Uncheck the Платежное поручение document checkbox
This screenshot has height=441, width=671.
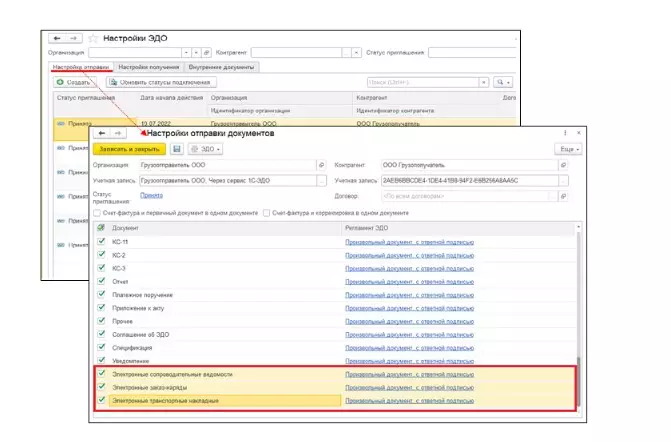click(x=99, y=295)
